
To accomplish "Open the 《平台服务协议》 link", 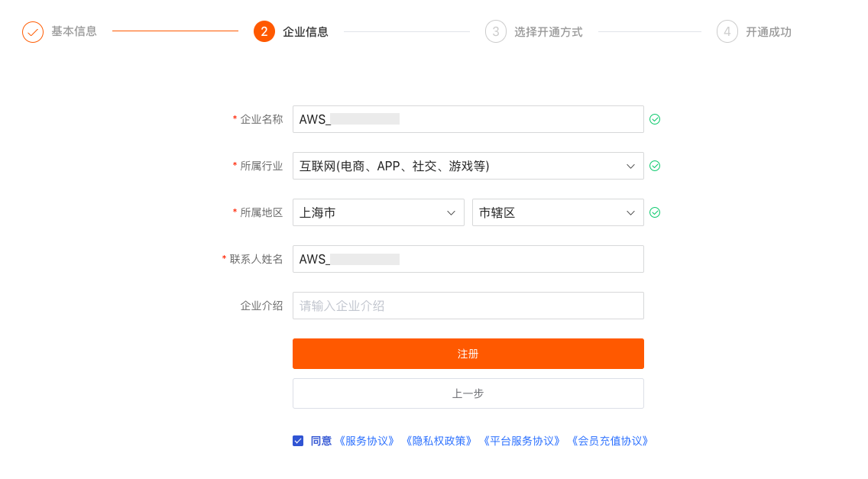I will (x=521, y=441).
